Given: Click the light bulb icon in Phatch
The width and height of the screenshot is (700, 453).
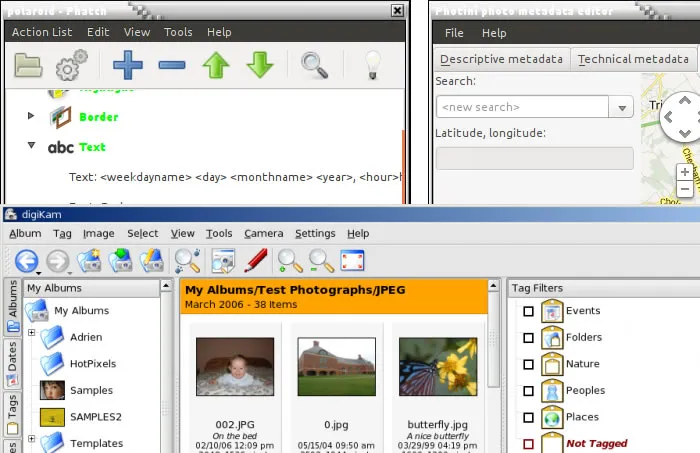Looking at the screenshot, I should pos(372,66).
